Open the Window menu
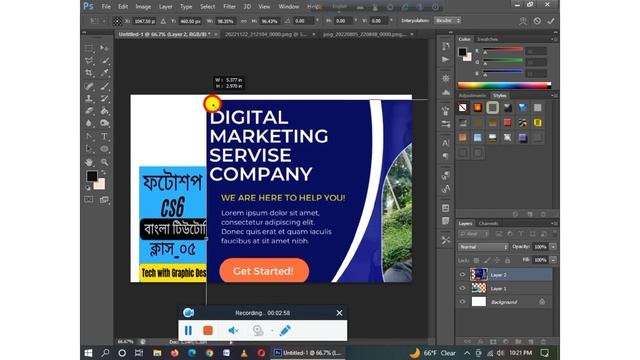 pyautogui.click(x=289, y=7)
